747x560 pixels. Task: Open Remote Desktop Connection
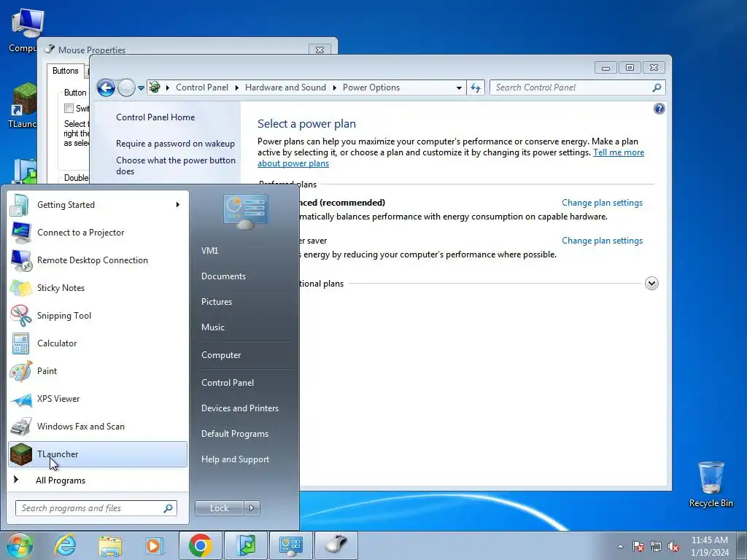(98, 260)
